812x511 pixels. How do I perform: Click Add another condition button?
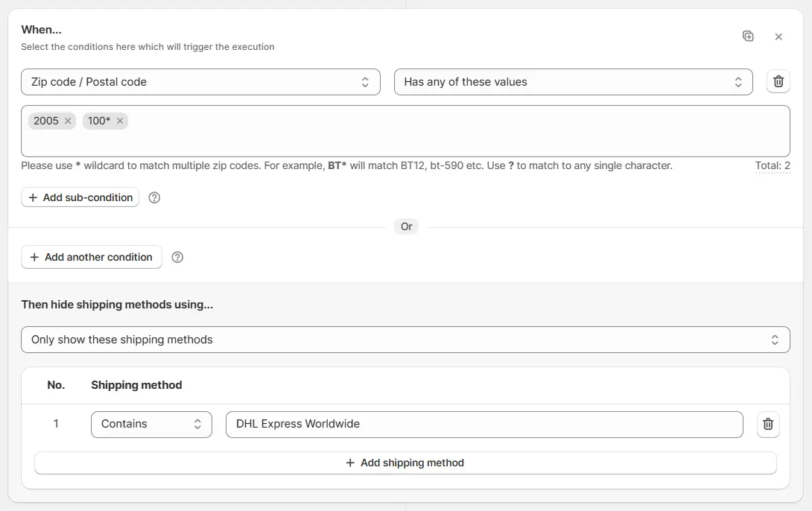tap(91, 257)
